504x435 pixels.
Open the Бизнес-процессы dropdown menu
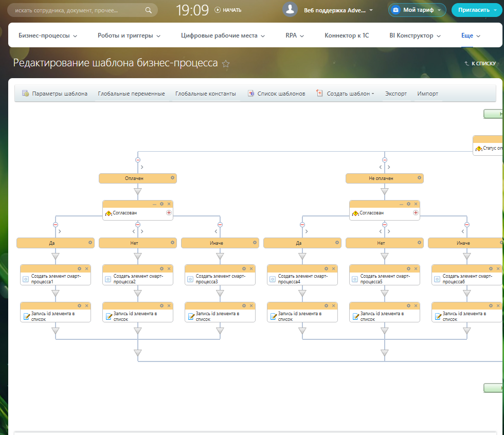tap(48, 35)
